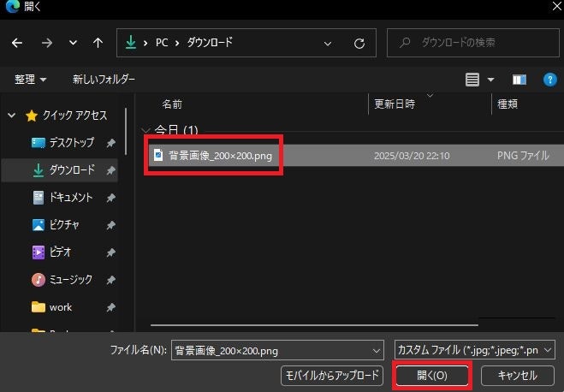Click the navigation pane vertical scrollbar

[126, 131]
